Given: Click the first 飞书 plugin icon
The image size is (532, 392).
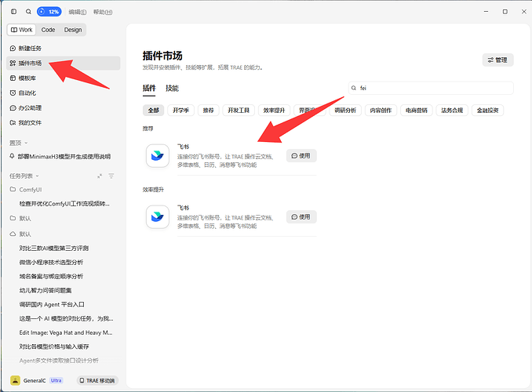Looking at the screenshot, I should 158,156.
